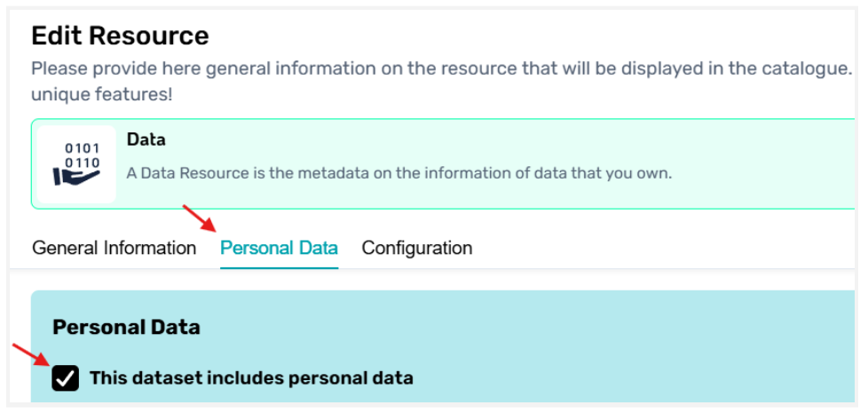Click the white checkmark in the black checkbox

66,379
